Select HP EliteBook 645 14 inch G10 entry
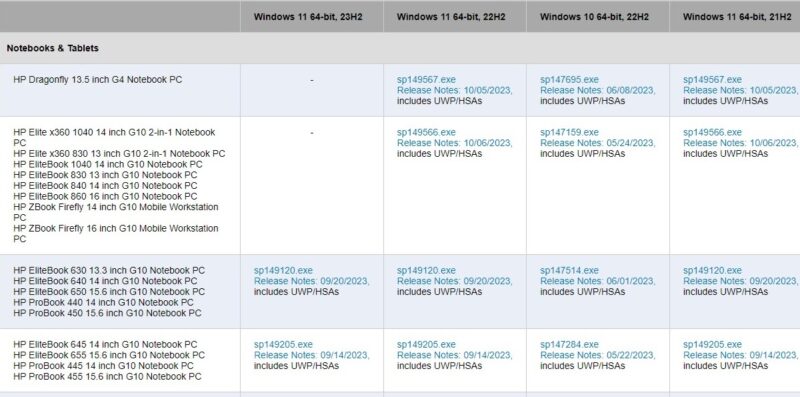Screen dimensions: 800x397 click(x=105, y=344)
